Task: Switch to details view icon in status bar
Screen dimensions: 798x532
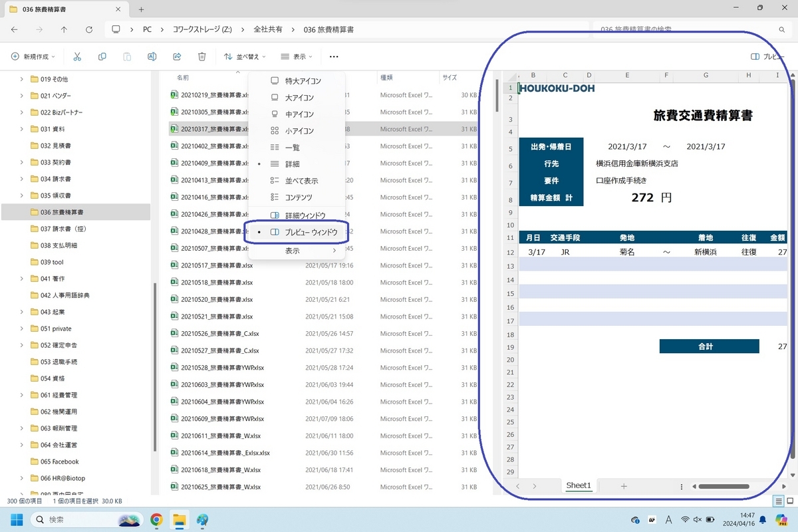Action: coord(778,501)
